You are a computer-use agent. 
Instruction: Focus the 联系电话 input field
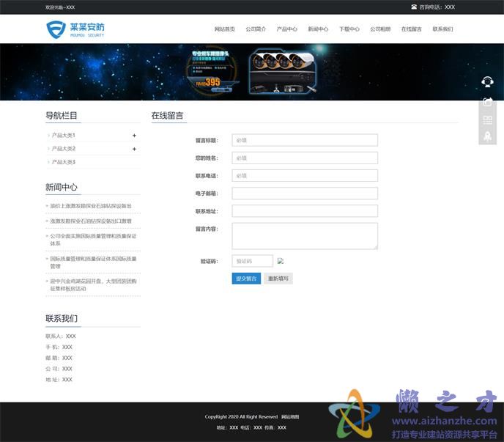tap(305, 176)
